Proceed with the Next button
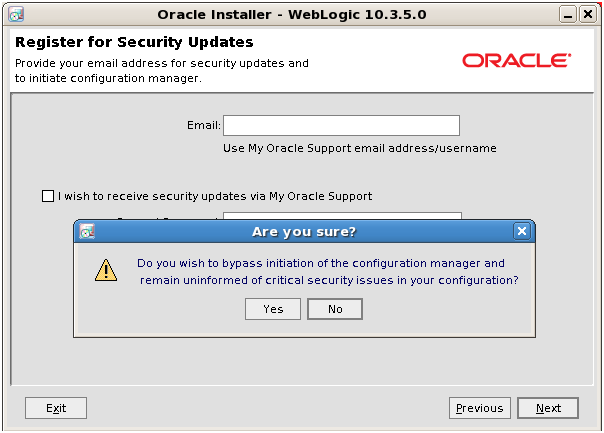This screenshot has width=604, height=433. pyautogui.click(x=548, y=408)
